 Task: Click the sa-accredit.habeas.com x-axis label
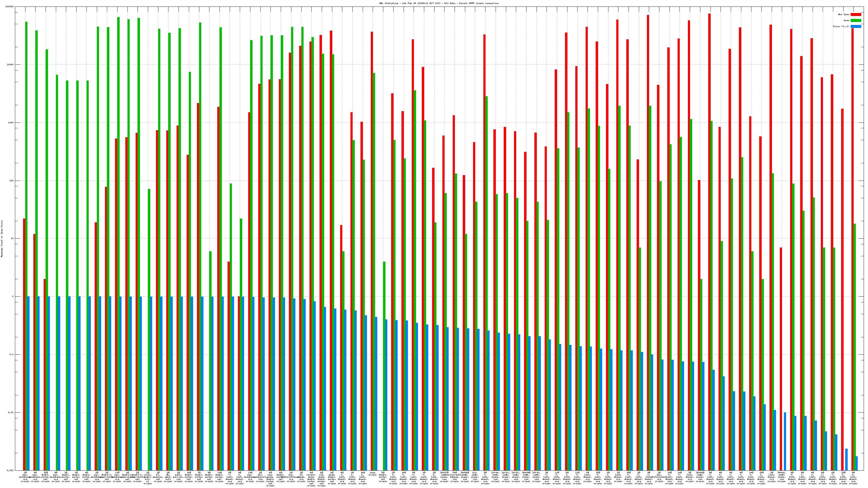pos(454,477)
